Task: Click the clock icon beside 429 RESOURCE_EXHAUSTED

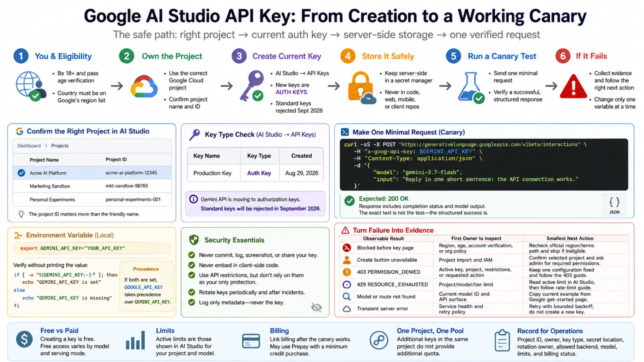Action: 346,284
